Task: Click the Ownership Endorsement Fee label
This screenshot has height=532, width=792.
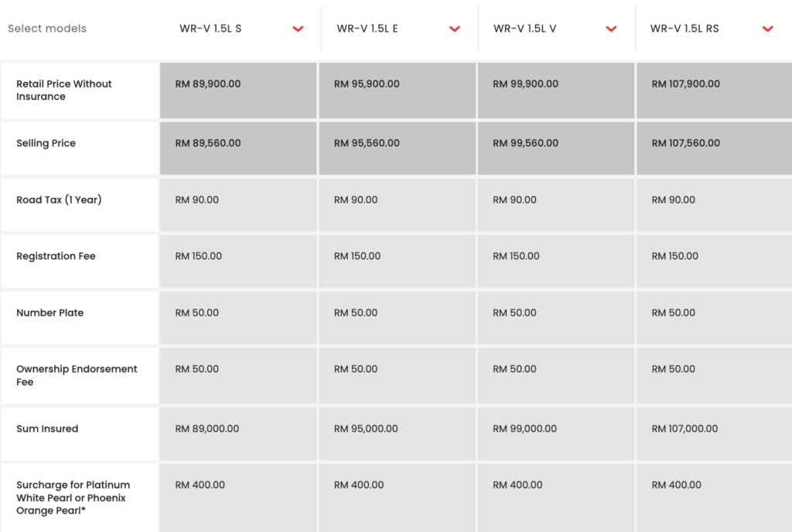Action: 77,375
